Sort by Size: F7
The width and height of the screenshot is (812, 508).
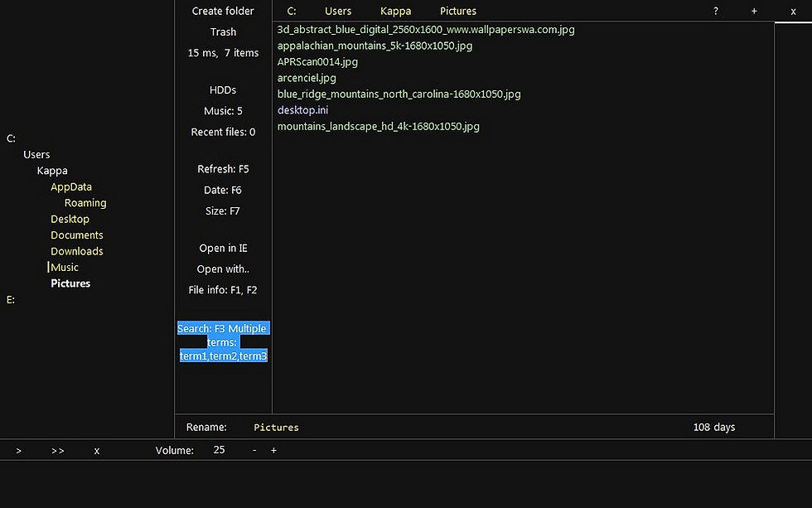coord(223,211)
